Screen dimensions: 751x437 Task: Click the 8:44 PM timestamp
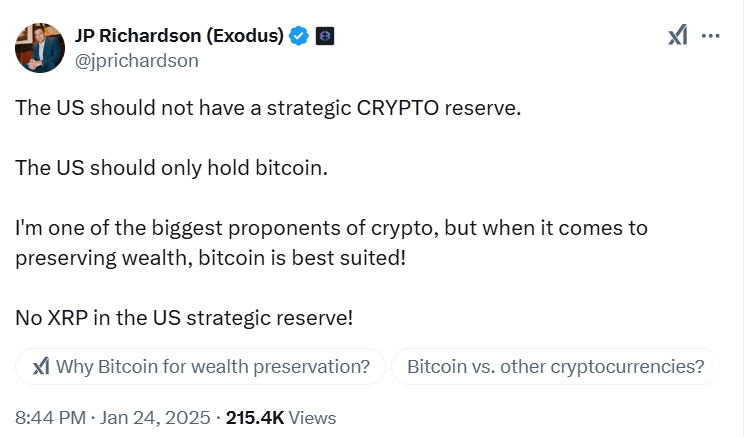click(x=50, y=418)
